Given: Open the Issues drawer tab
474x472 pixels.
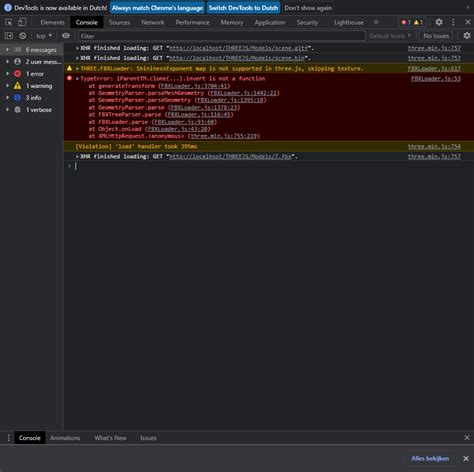Looking at the screenshot, I should click(148, 438).
